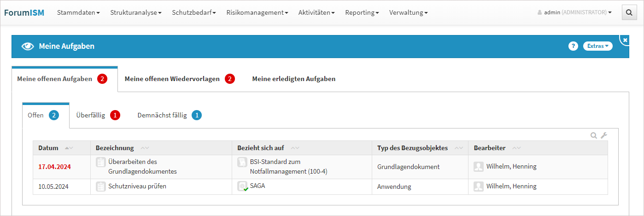Select the Überfällig sub-tab
The width and height of the screenshot is (644, 216).
tap(91, 115)
